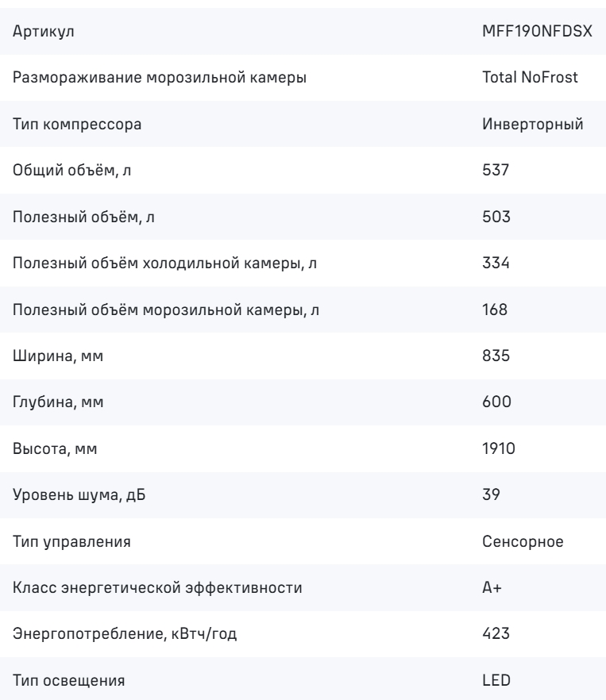Select freezer volume value 168
606x700 pixels.
(495, 310)
